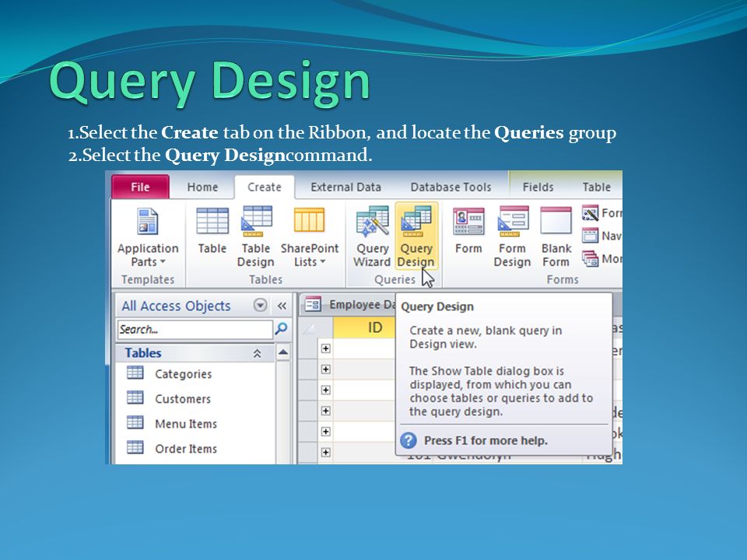Image resolution: width=747 pixels, height=560 pixels.
Task: Open the External Data tab
Action: coord(345,187)
